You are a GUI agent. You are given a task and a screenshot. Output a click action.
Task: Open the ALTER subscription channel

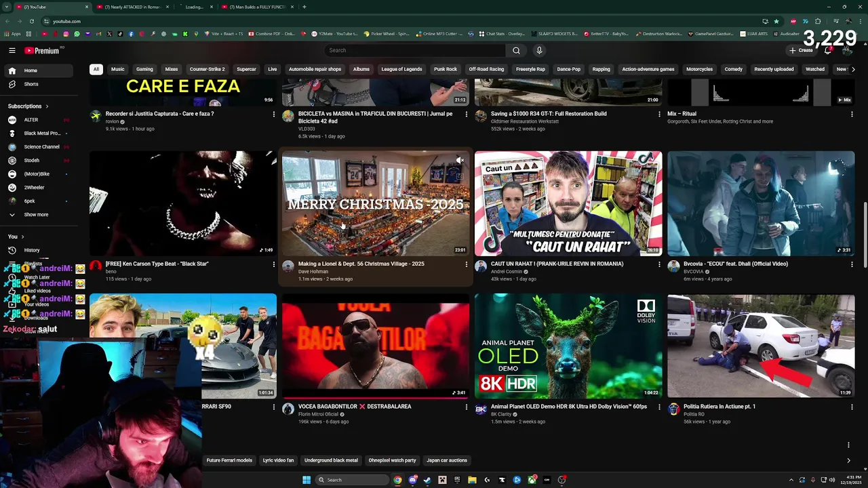point(39,120)
